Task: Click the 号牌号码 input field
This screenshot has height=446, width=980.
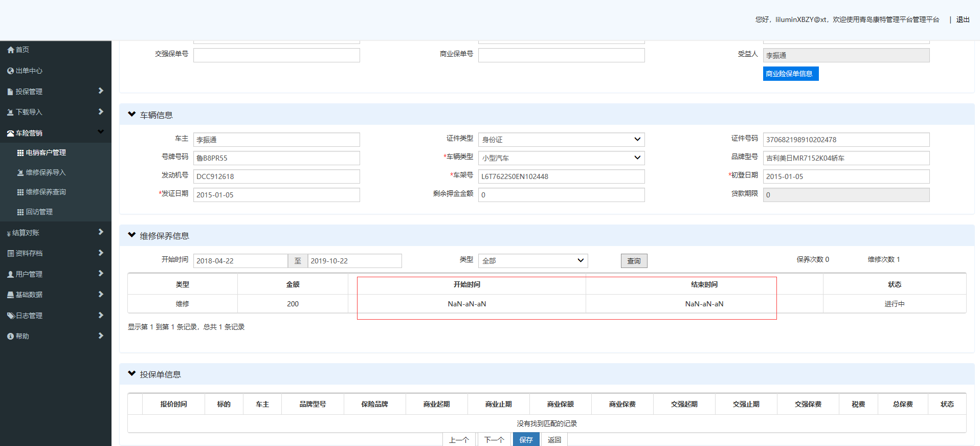Action: pyautogui.click(x=276, y=158)
